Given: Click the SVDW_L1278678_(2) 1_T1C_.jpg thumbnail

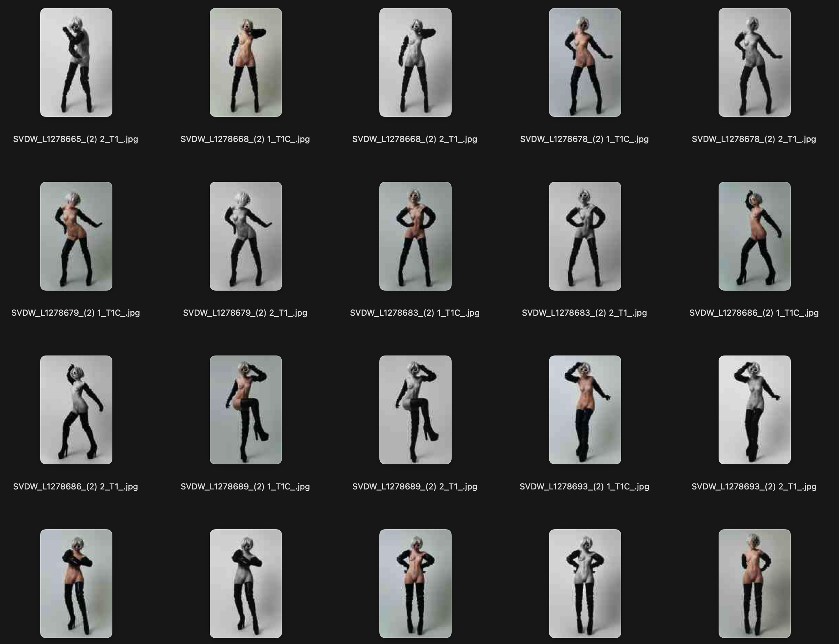Looking at the screenshot, I should 584,61.
